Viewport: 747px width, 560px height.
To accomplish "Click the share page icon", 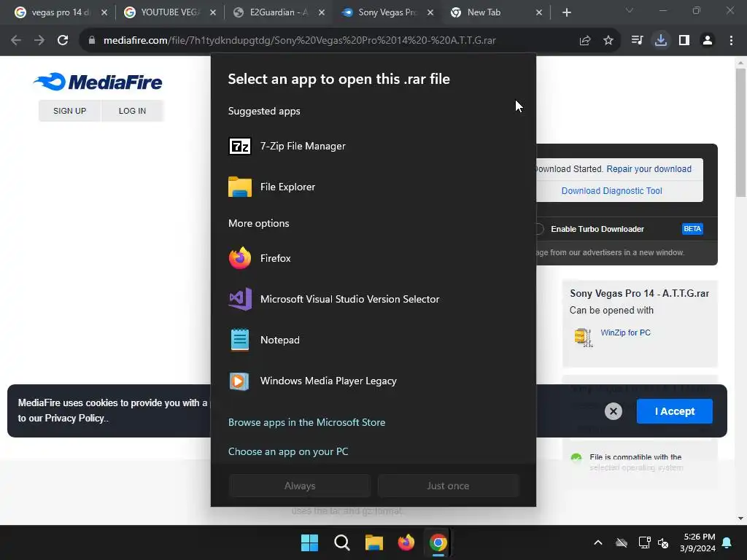I will point(585,41).
